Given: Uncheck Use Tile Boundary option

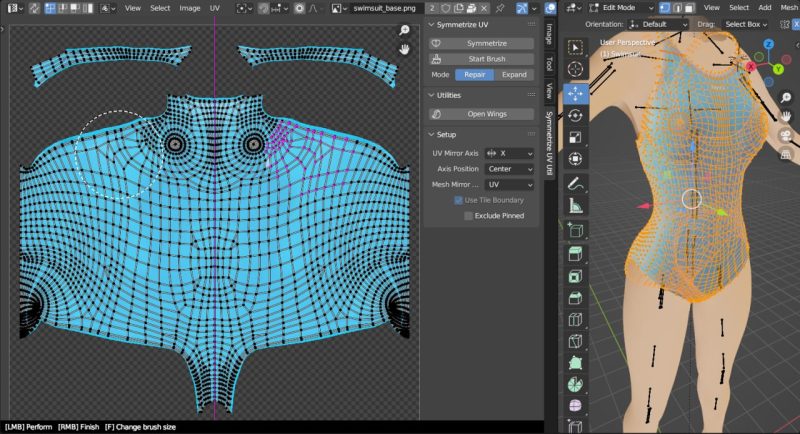Looking at the screenshot, I should (459, 200).
